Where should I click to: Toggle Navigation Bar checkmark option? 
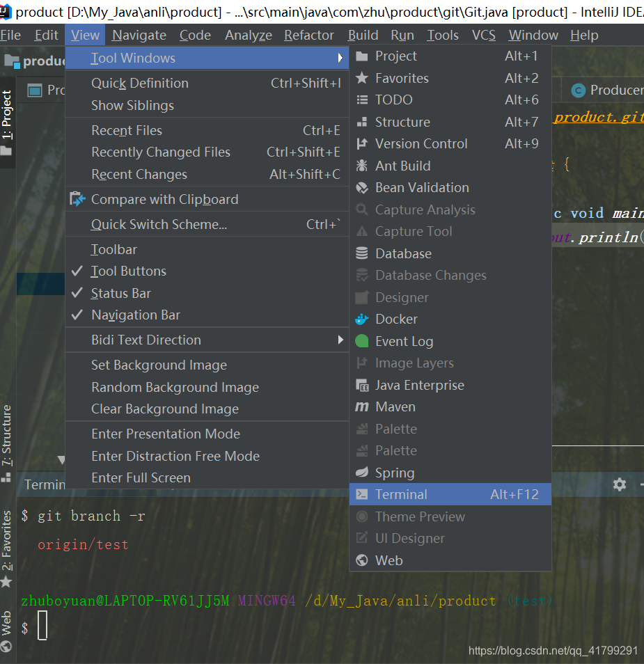pyautogui.click(x=207, y=315)
